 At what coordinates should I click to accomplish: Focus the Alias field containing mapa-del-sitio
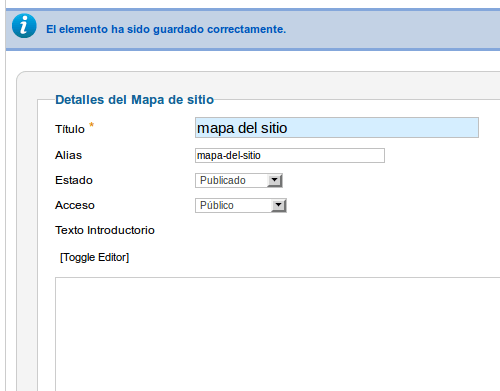(x=290, y=156)
